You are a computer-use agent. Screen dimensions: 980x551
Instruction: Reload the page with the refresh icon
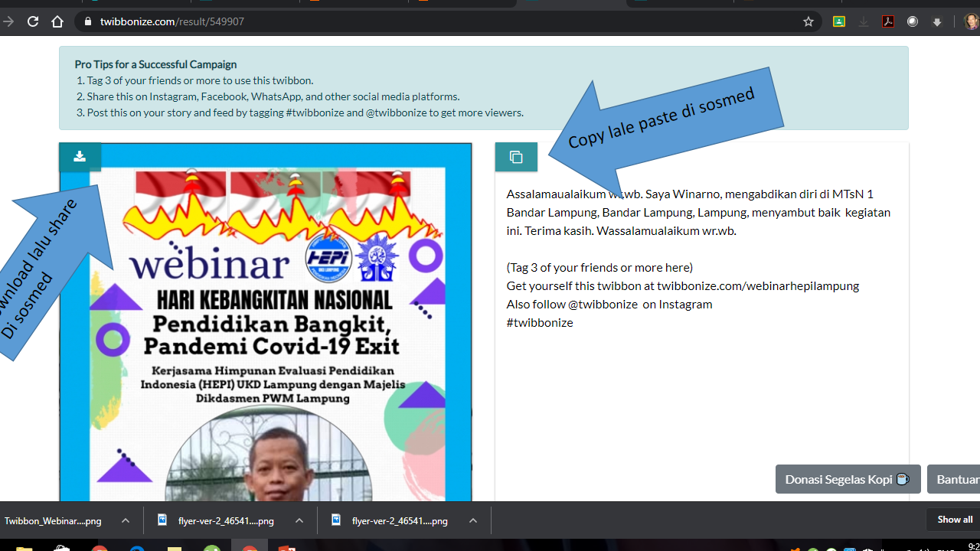(x=32, y=21)
